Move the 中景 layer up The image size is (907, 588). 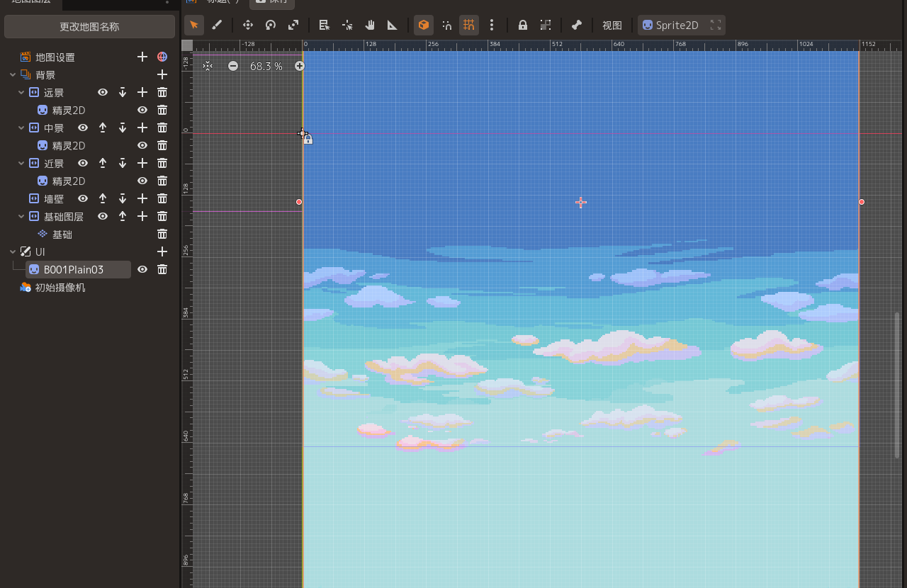103,128
